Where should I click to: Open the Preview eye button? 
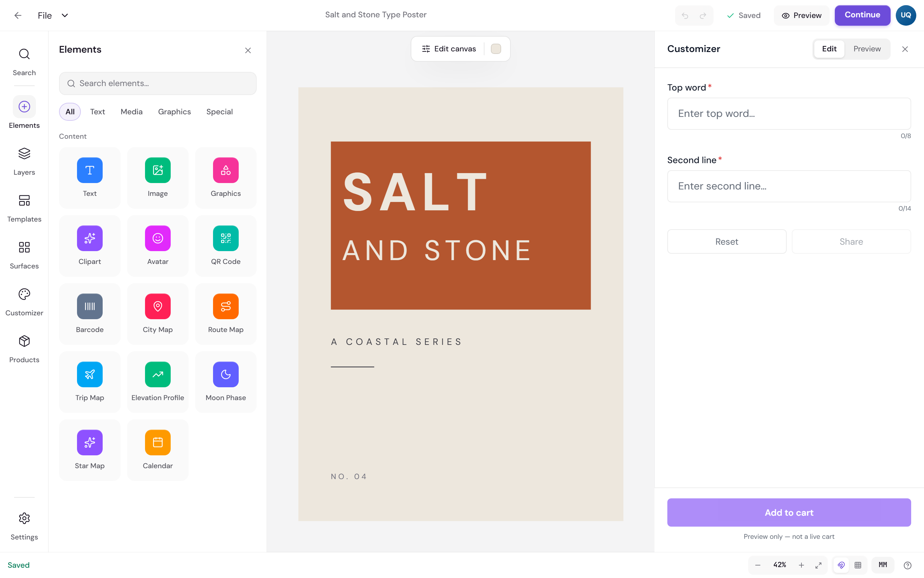pos(801,15)
